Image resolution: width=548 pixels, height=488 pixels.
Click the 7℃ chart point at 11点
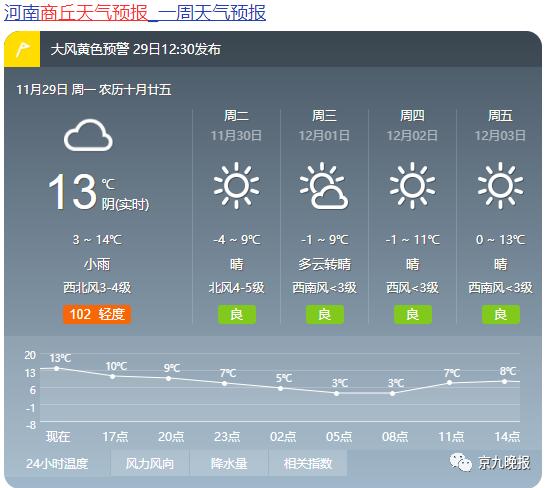click(449, 383)
